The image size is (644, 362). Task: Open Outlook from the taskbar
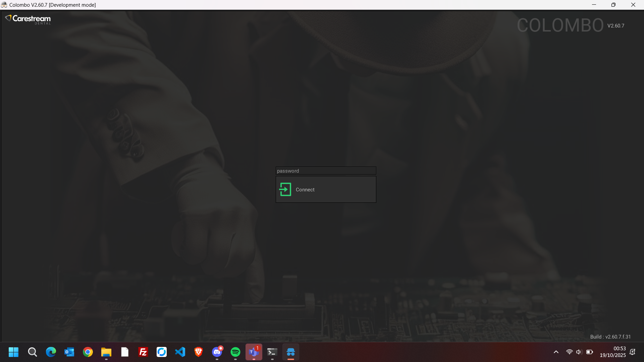pos(69,352)
